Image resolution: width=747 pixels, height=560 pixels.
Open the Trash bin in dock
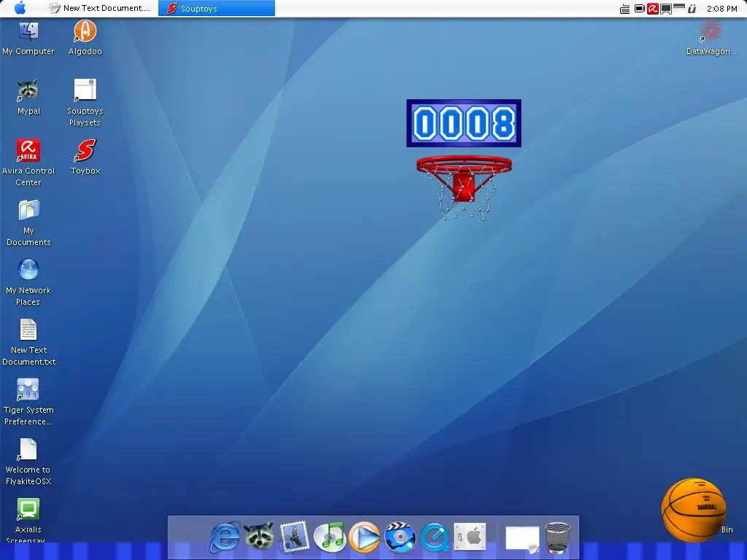click(x=557, y=538)
